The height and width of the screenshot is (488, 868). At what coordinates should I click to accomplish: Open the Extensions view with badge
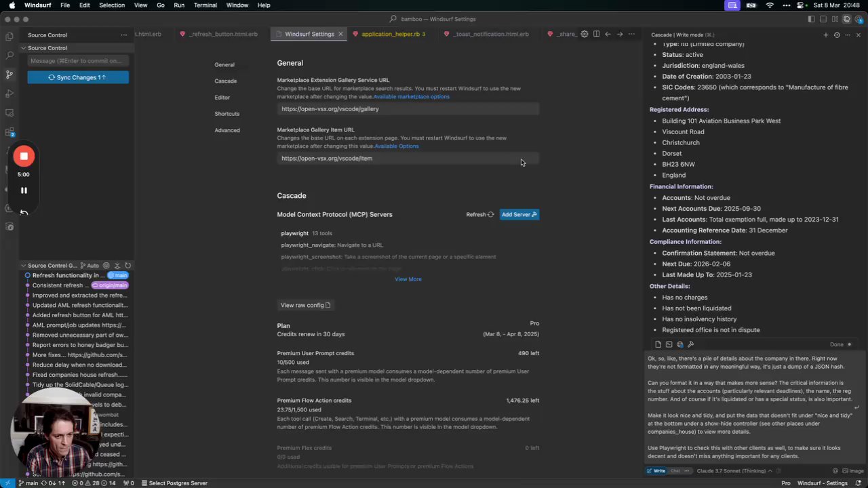tap(9, 131)
